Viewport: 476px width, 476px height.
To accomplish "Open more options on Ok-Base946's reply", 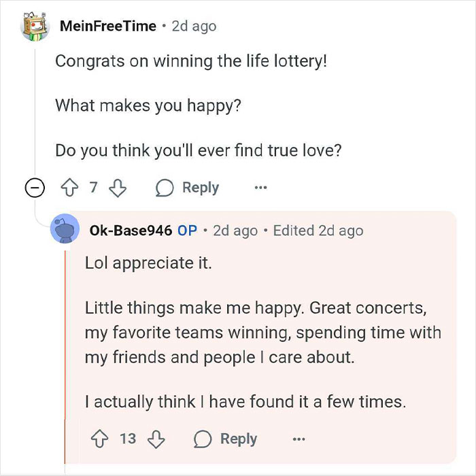I will click(x=299, y=439).
